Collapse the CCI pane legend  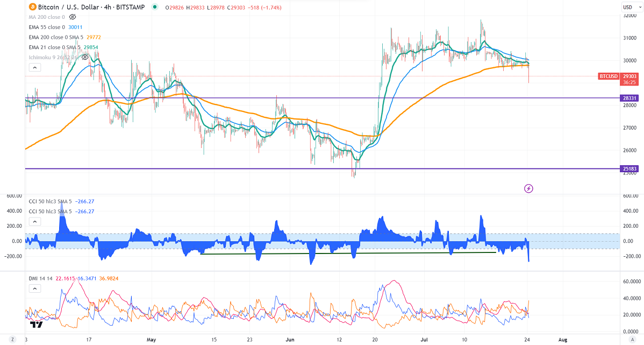pos(33,221)
